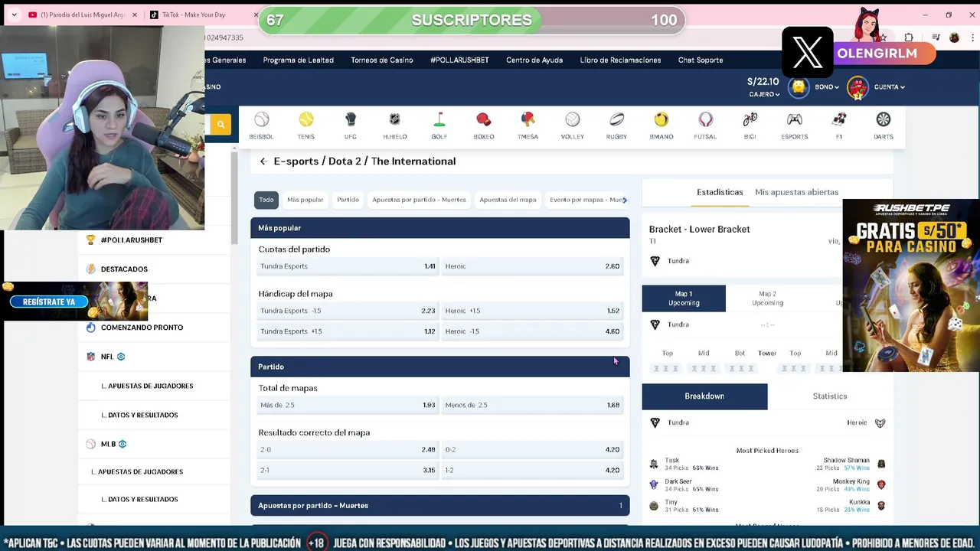Image resolution: width=980 pixels, height=551 pixels.
Task: Open the #POLLARUSHBET top menu item
Action: (x=459, y=60)
